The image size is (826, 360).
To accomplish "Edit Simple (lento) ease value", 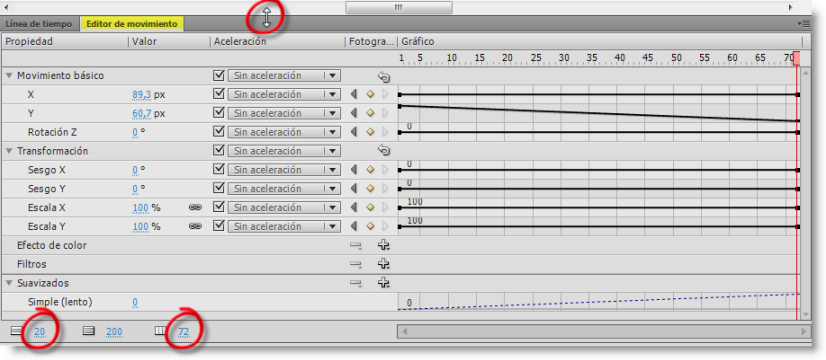I will pos(135,303).
